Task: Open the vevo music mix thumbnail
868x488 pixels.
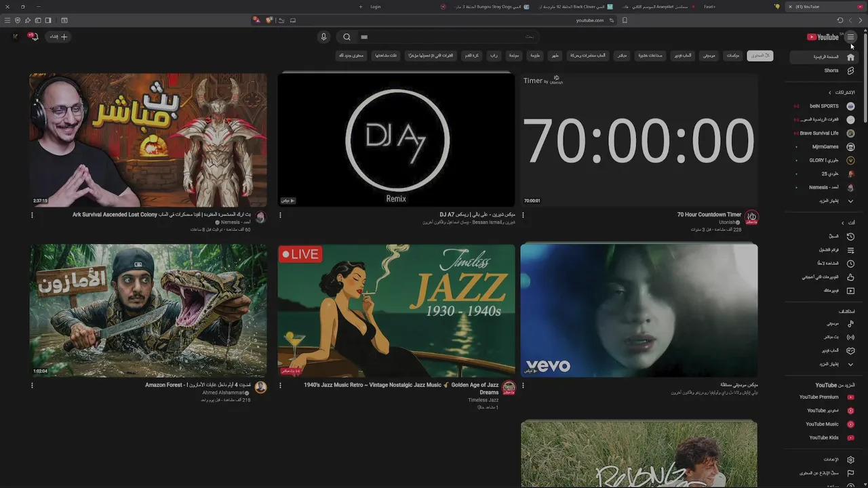Action: [x=639, y=310]
